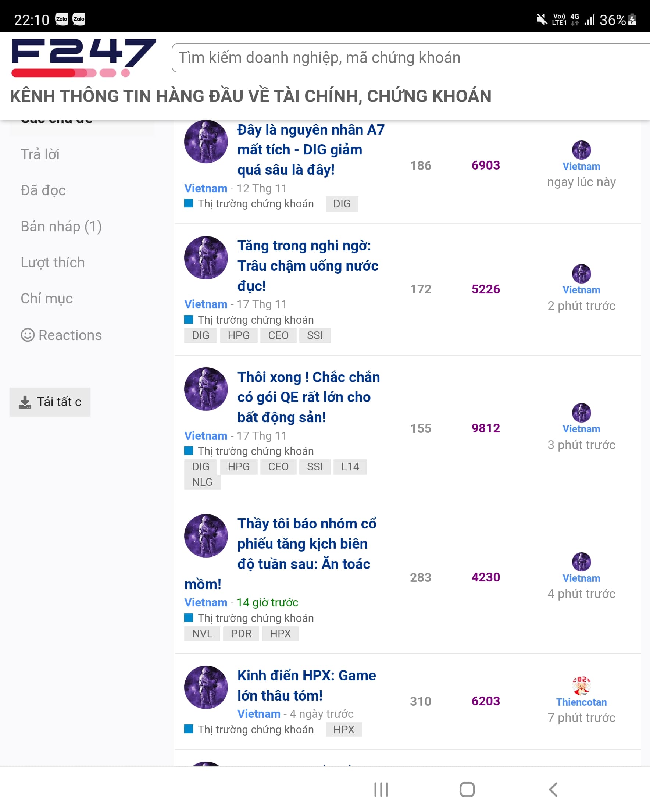This screenshot has height=812, width=650.
Task: Open the Chỉ mục sidebar item
Action: pyautogui.click(x=47, y=298)
